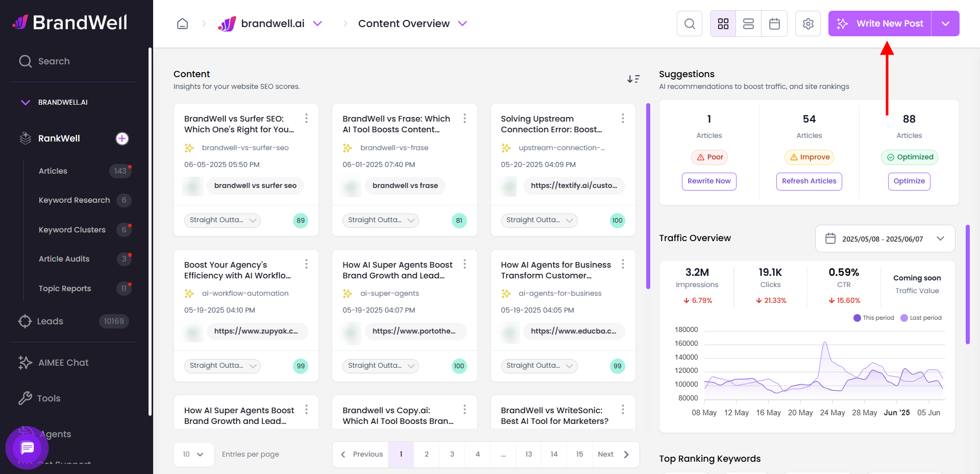Open Tools in sidebar
980x474 pixels.
pos(48,398)
